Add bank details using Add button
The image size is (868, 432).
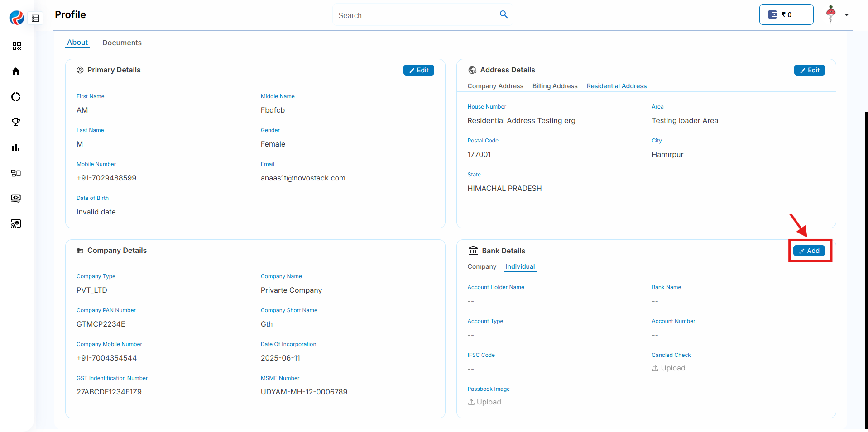809,251
